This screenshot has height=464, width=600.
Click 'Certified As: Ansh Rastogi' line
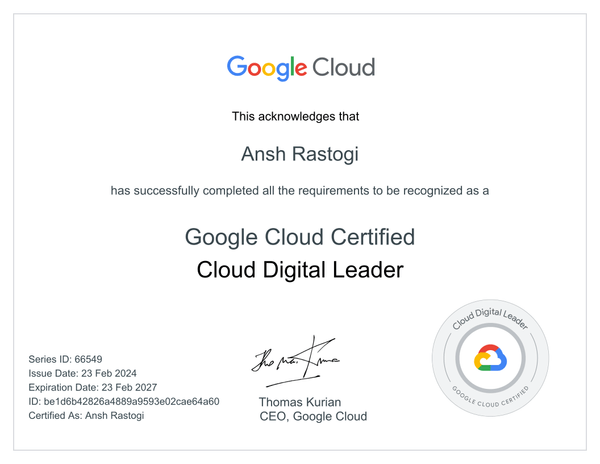click(x=86, y=415)
